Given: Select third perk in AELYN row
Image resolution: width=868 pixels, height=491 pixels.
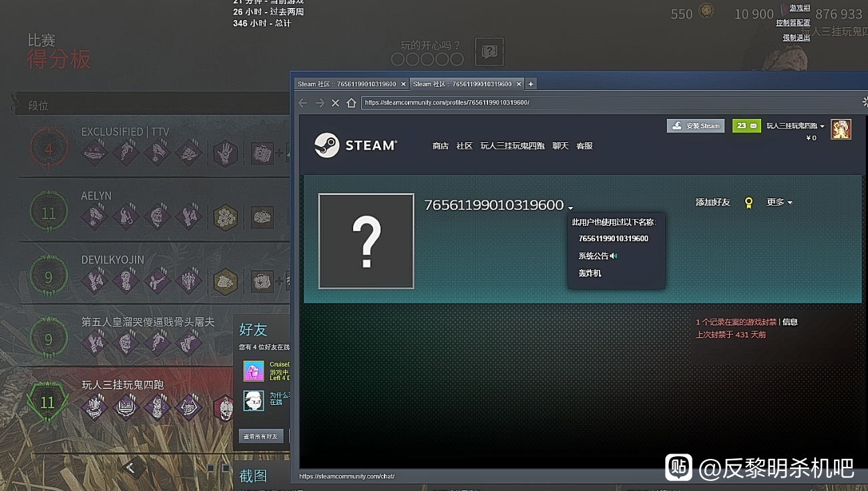Looking at the screenshot, I should pos(157,217).
